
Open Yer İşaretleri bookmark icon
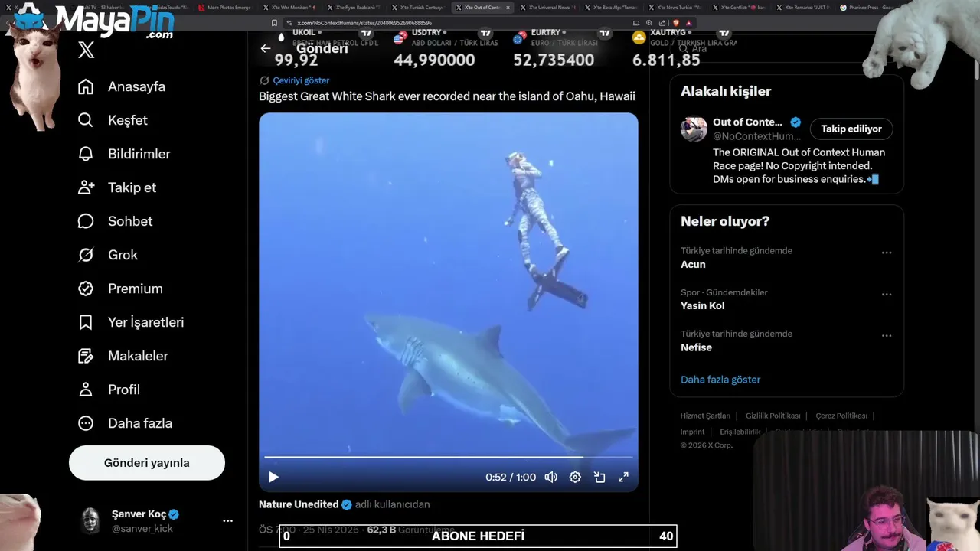tap(86, 322)
